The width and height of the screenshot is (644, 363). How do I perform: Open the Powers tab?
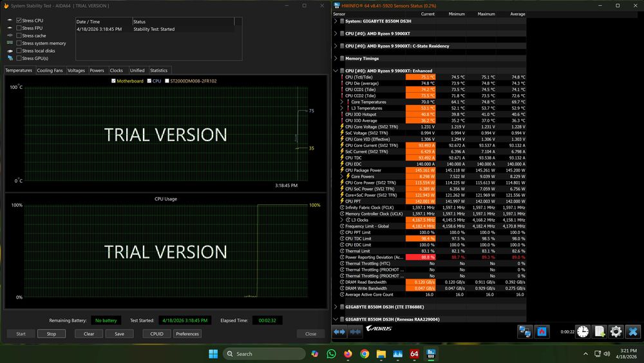pos(97,70)
